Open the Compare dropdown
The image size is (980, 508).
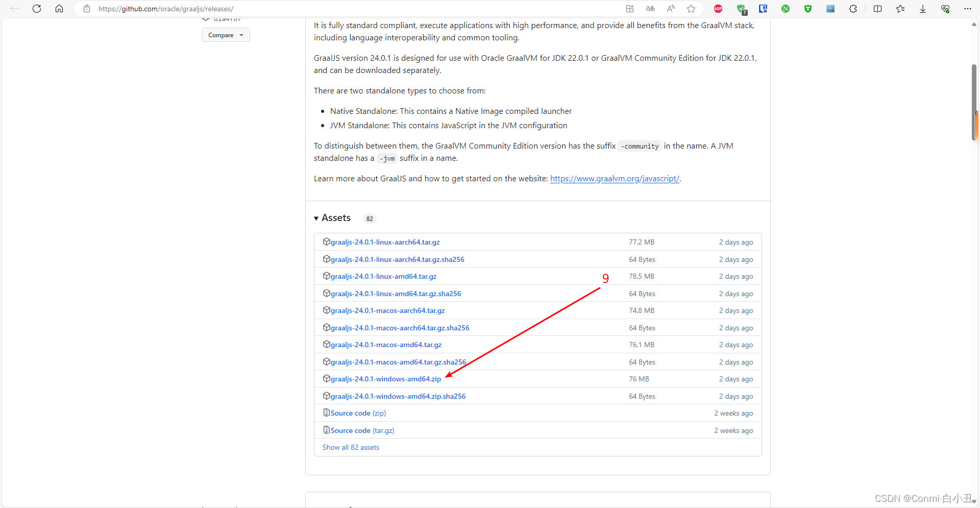point(226,35)
